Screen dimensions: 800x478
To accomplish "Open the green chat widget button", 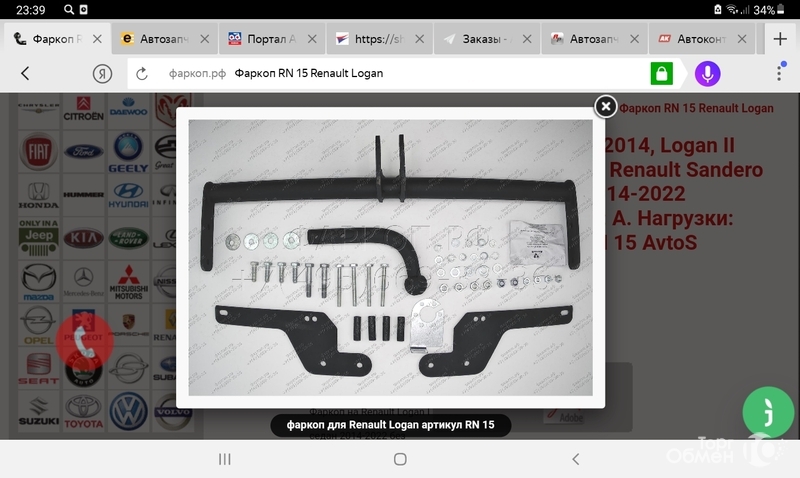I will [768, 412].
